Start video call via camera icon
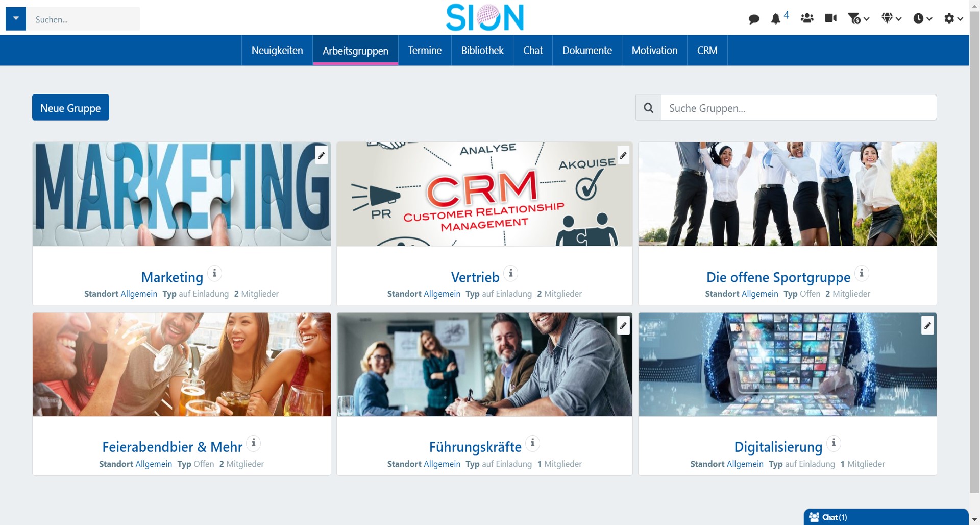Viewport: 980px width, 525px height. (x=831, y=18)
